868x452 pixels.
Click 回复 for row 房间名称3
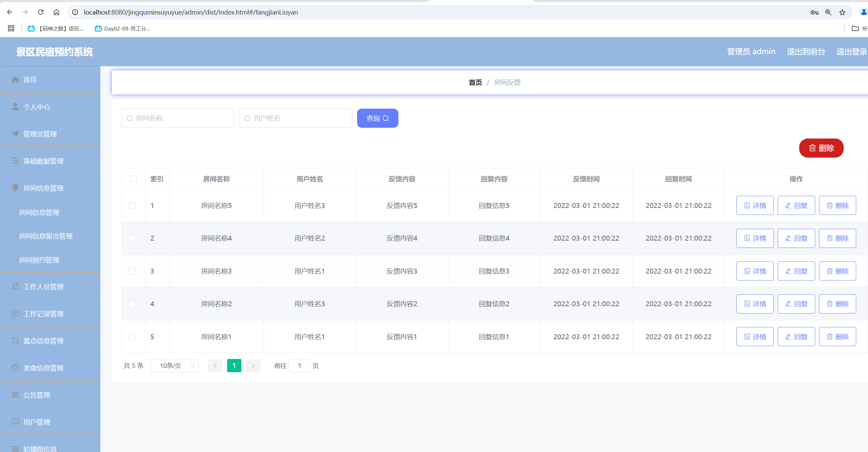(x=796, y=271)
